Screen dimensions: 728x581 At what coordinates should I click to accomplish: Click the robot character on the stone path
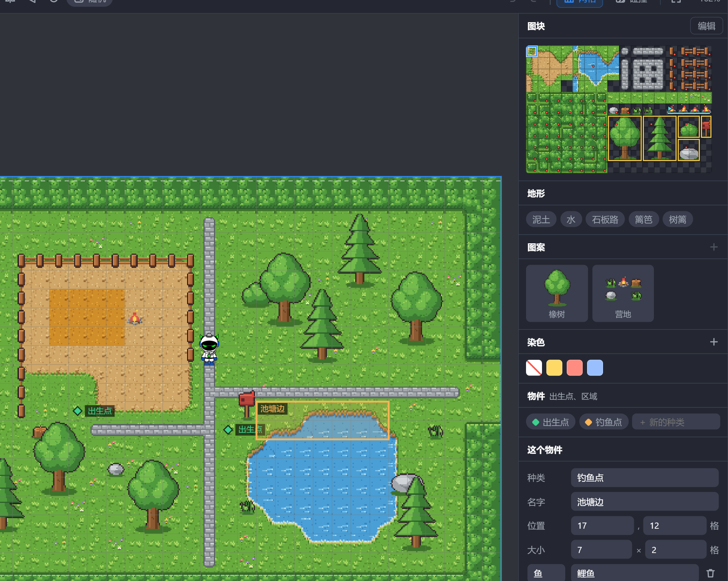[x=209, y=349]
